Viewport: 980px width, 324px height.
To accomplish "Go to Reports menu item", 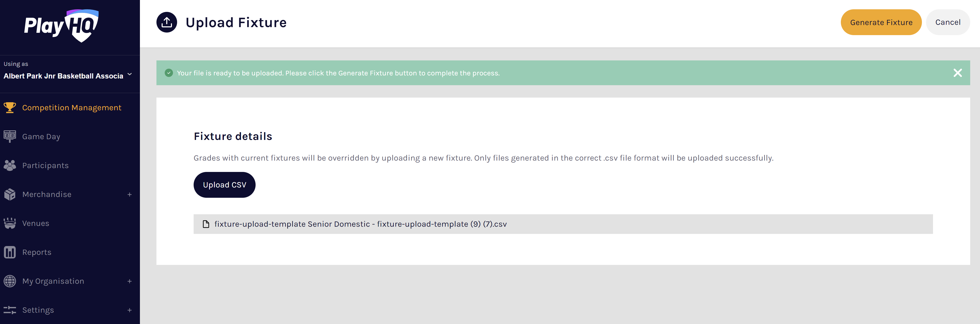I will [x=36, y=252].
